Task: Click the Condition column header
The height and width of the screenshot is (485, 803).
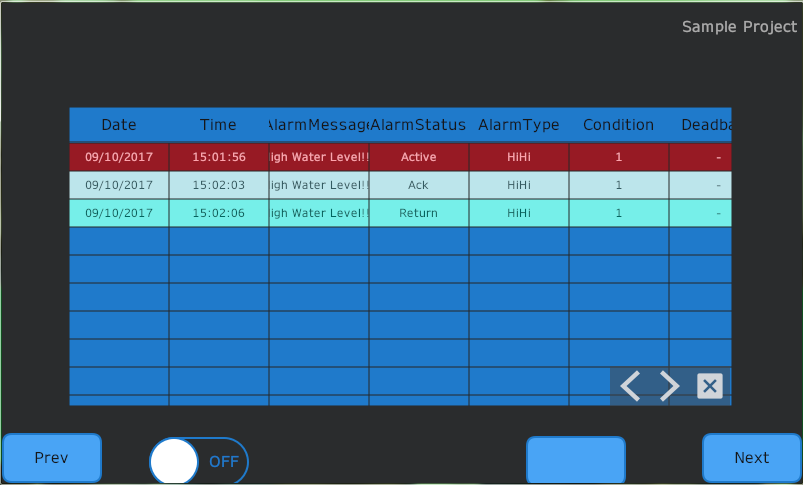Action: tap(619, 125)
